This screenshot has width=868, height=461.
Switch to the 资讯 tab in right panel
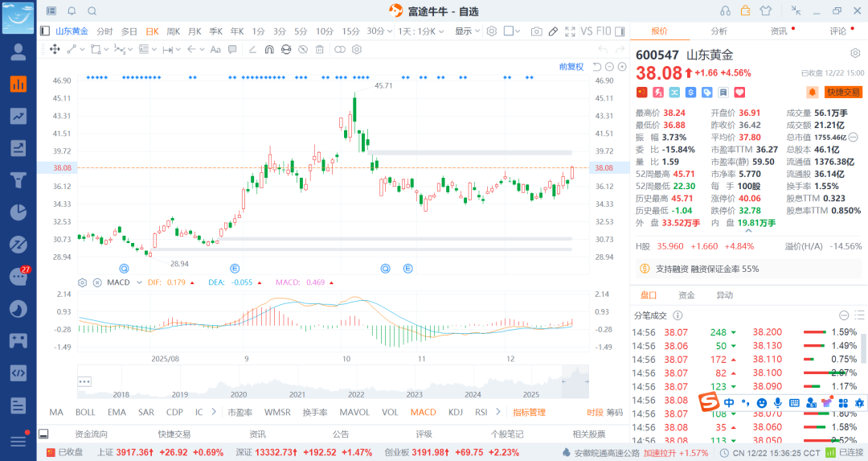778,31
